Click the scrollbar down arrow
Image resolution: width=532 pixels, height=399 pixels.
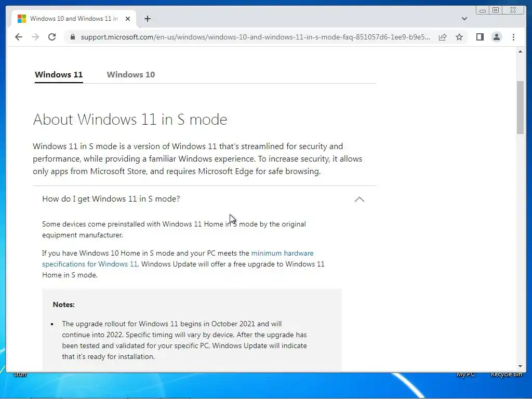[x=520, y=366]
